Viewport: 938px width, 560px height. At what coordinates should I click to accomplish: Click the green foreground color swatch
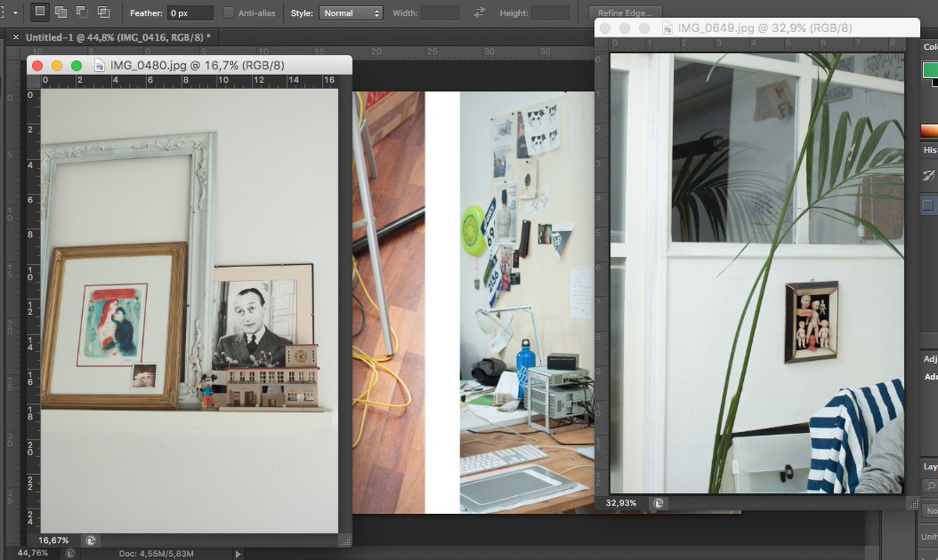[930, 70]
